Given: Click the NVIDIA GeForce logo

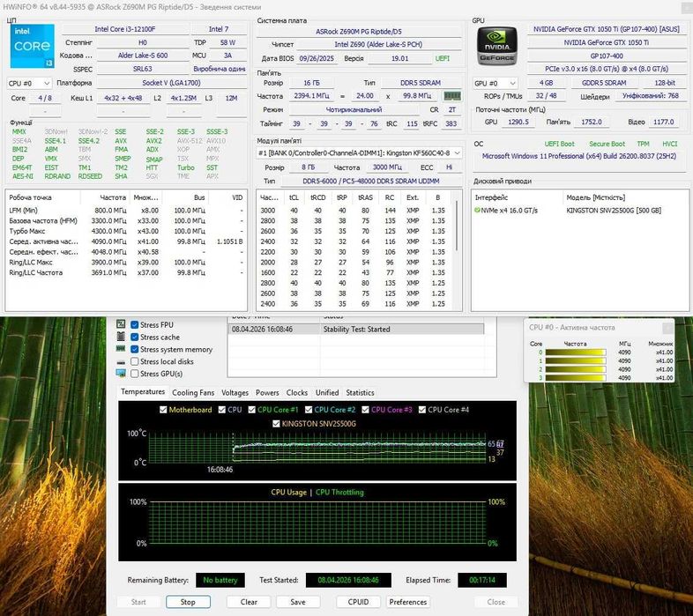Looking at the screenshot, I should pos(496,46).
